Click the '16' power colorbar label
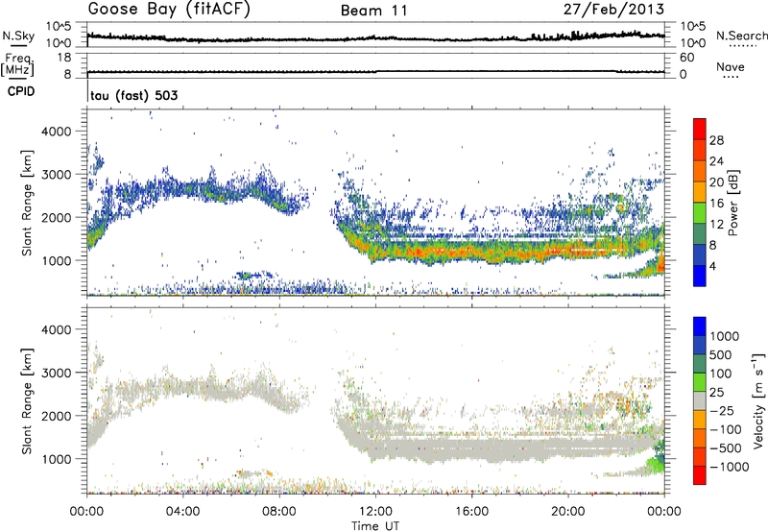Image resolution: width=768 pixels, height=532 pixels. [716, 204]
